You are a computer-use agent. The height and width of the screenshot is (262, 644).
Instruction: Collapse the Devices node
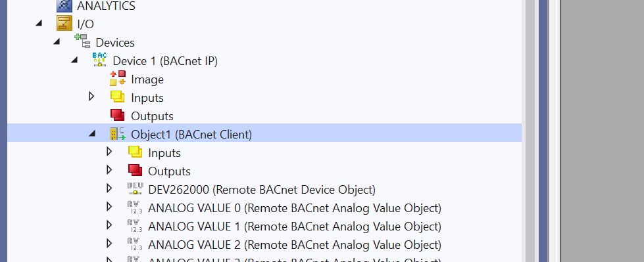click(57, 42)
